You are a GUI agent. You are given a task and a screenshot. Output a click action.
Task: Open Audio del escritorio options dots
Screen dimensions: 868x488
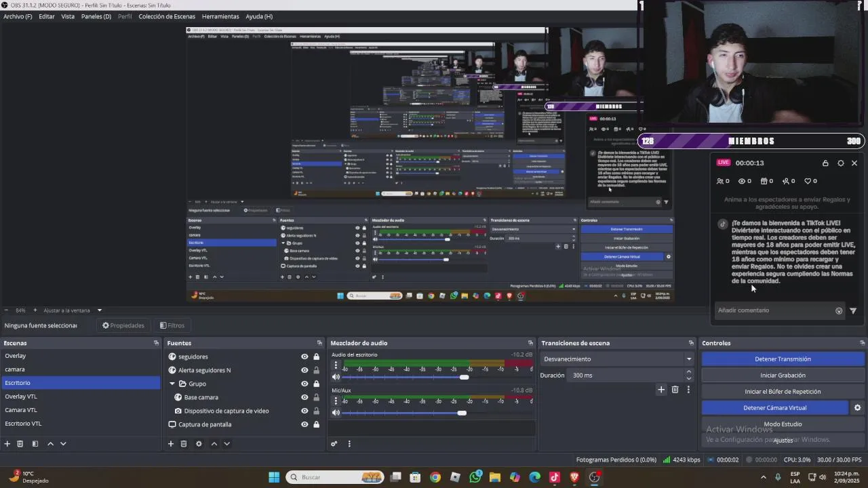[336, 365]
